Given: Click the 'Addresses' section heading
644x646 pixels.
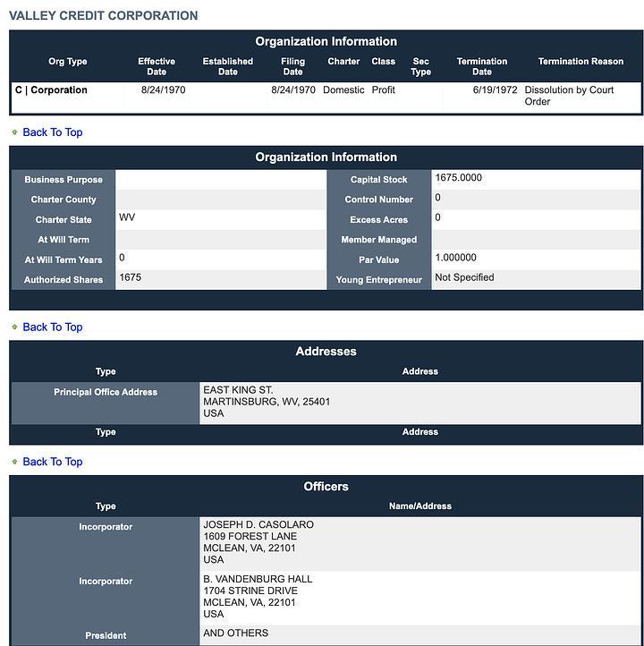Looking at the screenshot, I should point(326,352).
